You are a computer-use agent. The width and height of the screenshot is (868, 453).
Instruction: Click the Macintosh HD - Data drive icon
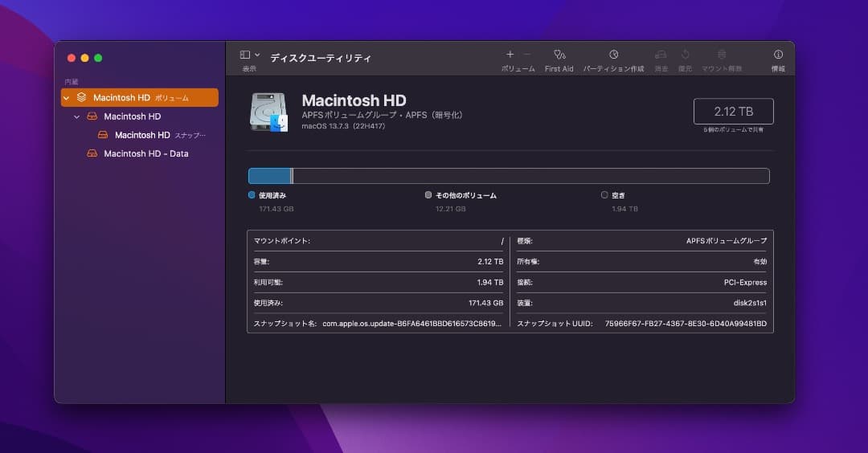click(x=92, y=153)
